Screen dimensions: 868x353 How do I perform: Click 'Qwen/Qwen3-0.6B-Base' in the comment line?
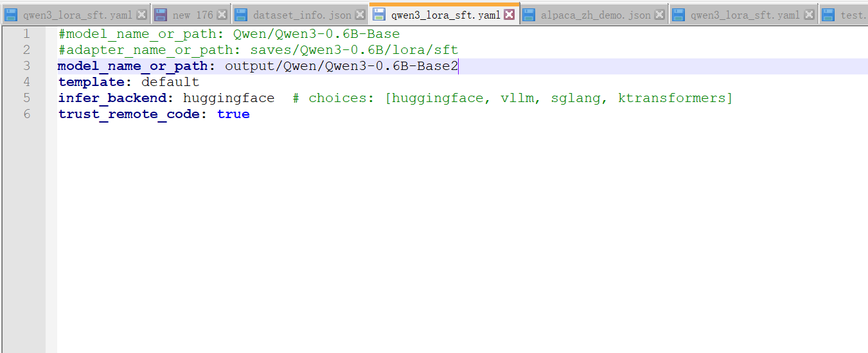[316, 34]
